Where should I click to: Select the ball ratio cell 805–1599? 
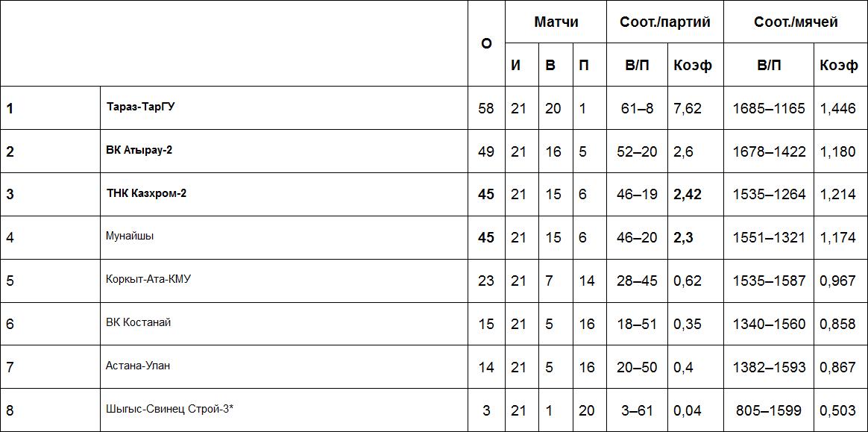(x=769, y=410)
